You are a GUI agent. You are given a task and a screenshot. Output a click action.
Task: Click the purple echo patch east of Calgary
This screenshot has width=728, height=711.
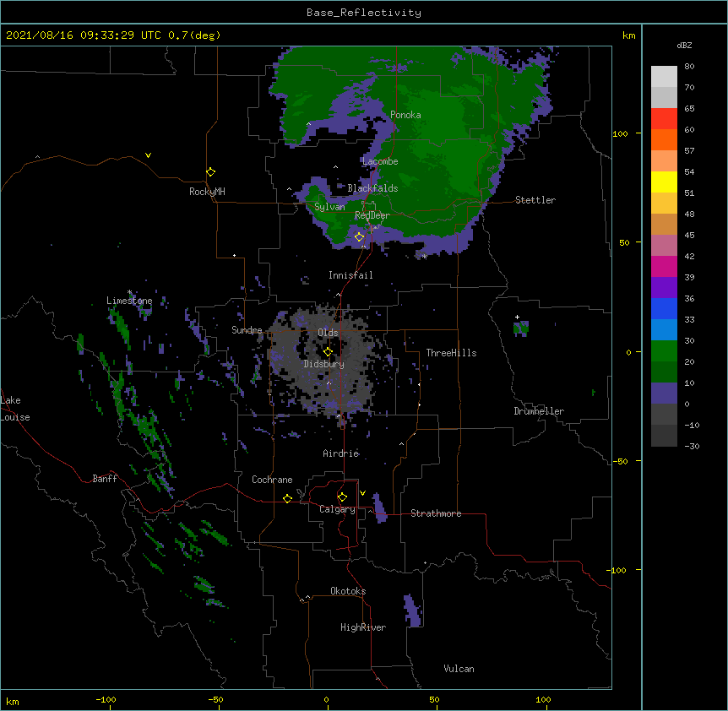[380, 508]
